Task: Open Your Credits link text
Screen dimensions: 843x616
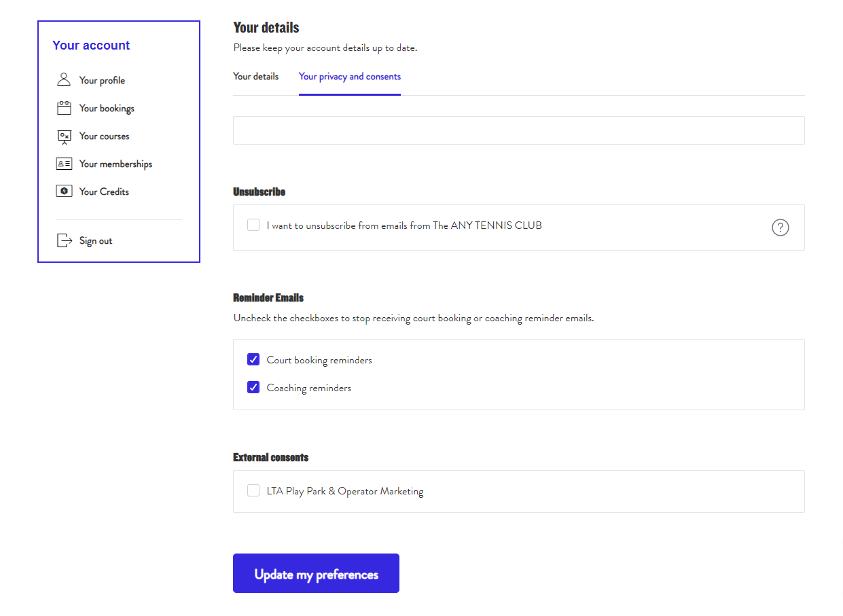Action: click(x=104, y=192)
